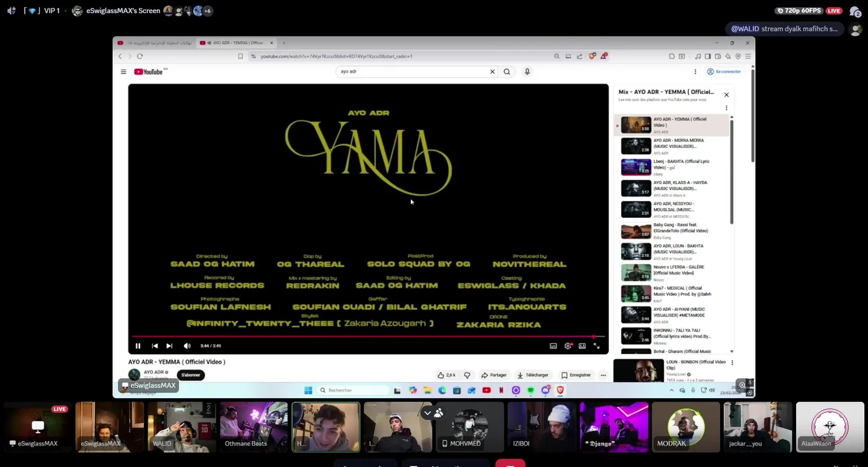
Task: Click the Enregistrer save button
Action: click(x=576, y=375)
